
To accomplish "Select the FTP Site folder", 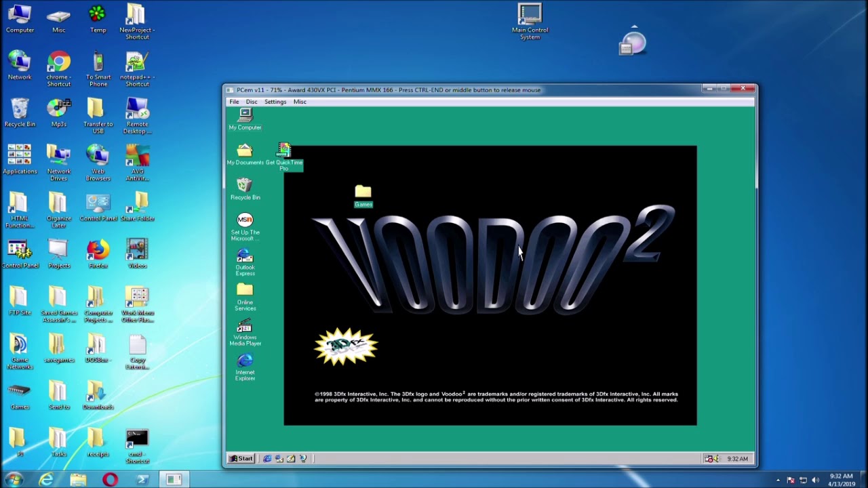I will (x=20, y=301).
